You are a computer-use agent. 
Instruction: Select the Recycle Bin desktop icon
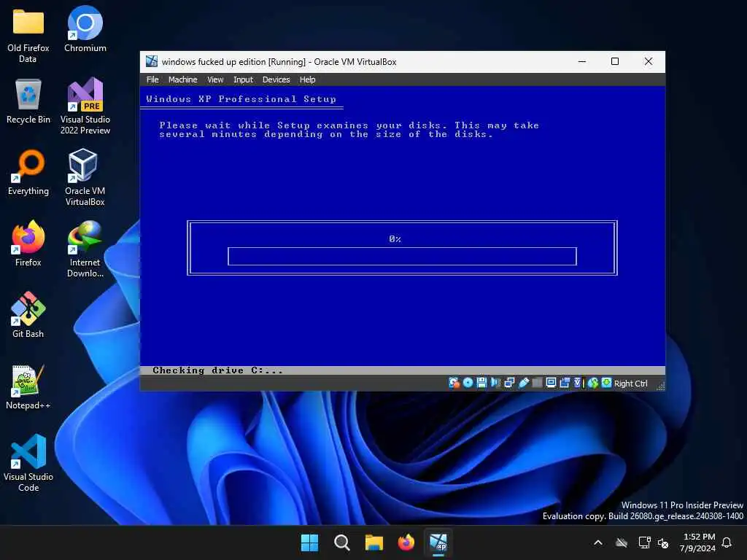point(28,101)
